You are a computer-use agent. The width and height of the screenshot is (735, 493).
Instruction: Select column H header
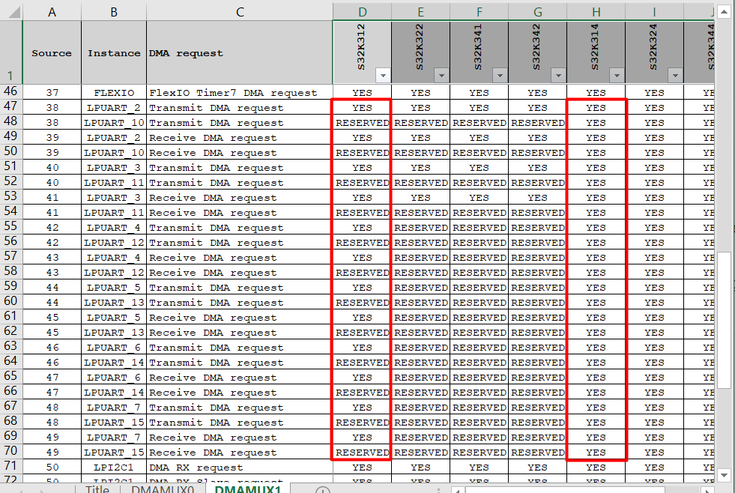point(596,11)
